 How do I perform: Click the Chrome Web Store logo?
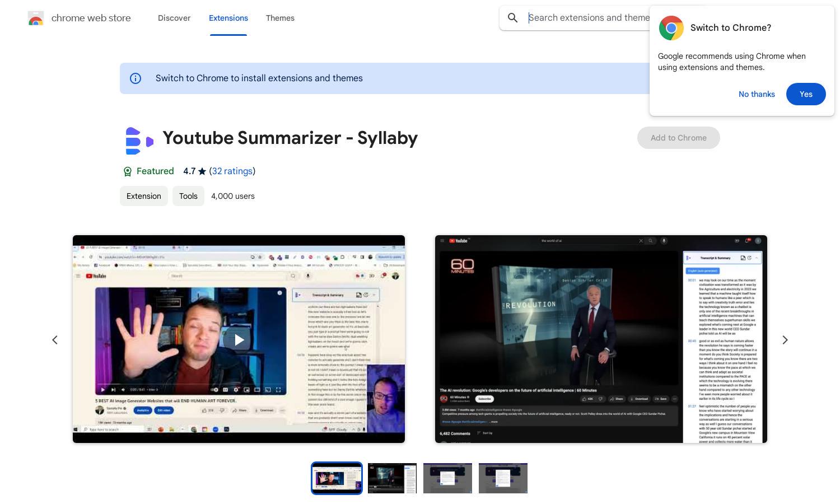36,18
